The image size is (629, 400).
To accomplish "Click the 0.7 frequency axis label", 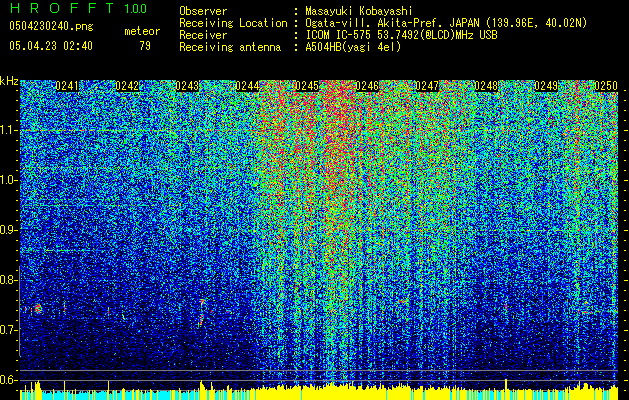I will click(8, 330).
